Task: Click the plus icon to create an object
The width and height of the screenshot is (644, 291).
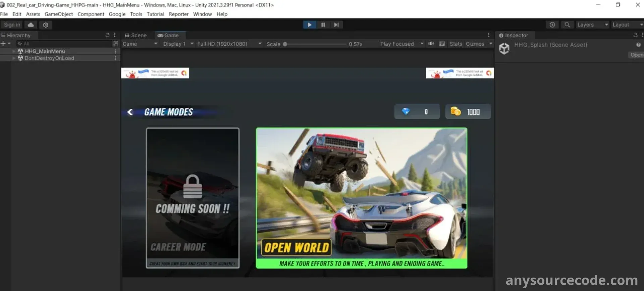Action: pyautogui.click(x=3, y=44)
